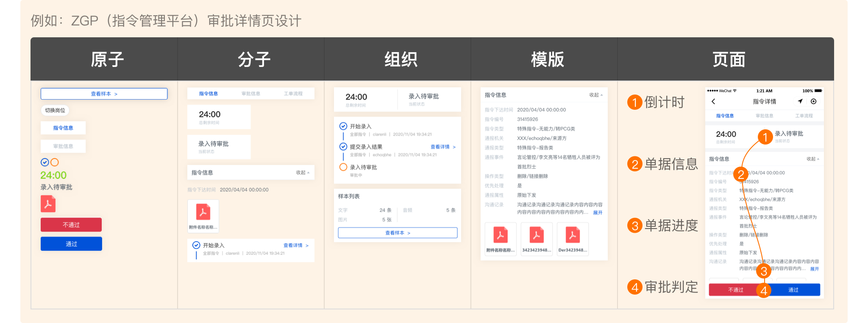Image resolution: width=868 pixels, height=323 pixels.
Task: Tap the location arrow icon in the phone header
Action: point(800,101)
